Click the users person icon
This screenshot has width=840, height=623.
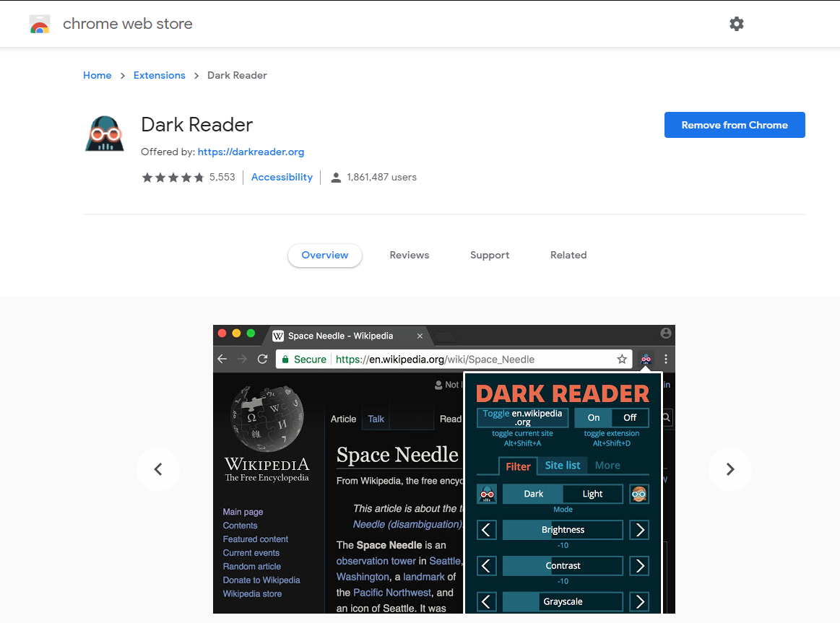click(336, 177)
